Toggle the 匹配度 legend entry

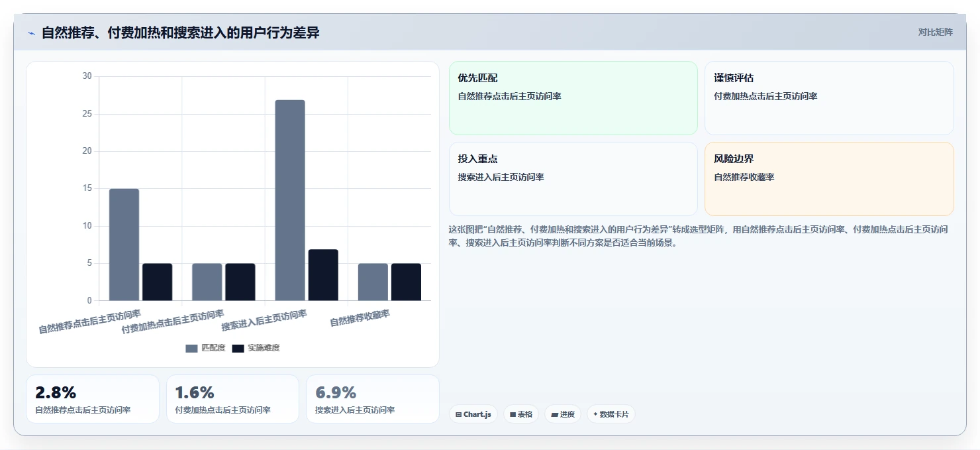pyautogui.click(x=205, y=348)
